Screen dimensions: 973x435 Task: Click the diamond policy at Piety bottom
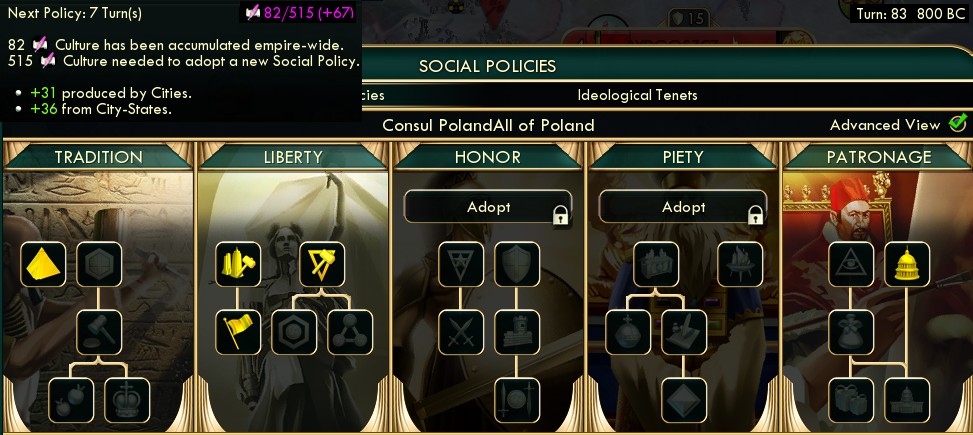click(x=684, y=400)
